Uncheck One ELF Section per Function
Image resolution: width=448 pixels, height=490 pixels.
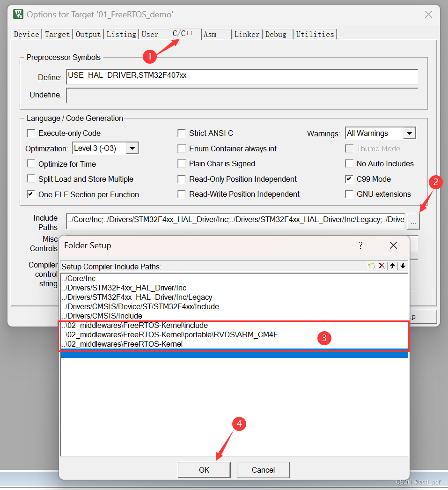tap(31, 194)
